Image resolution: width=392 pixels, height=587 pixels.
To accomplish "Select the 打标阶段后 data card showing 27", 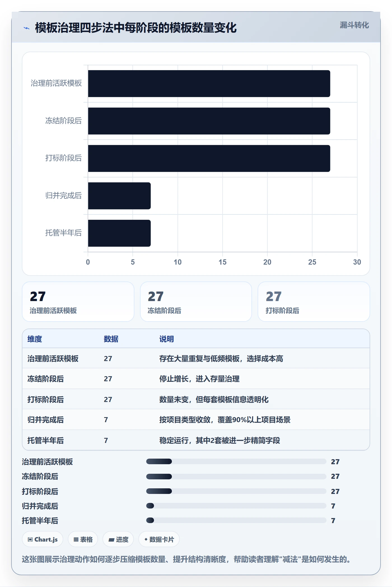I will (x=314, y=302).
